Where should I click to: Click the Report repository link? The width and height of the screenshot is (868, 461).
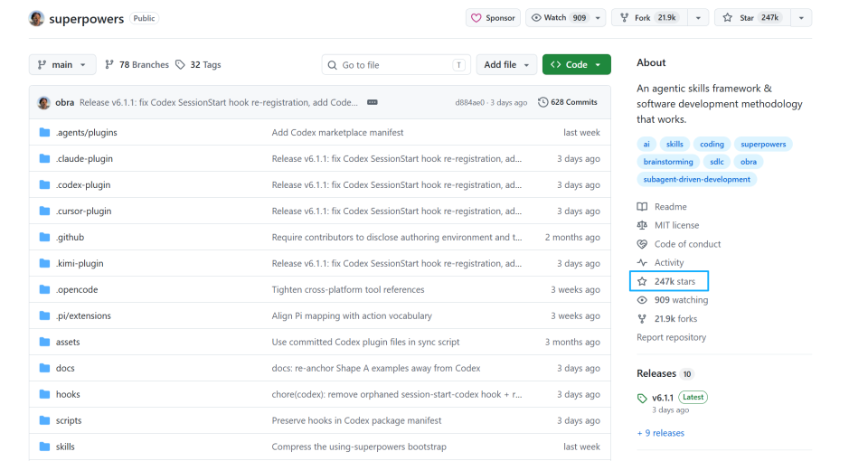coord(671,337)
